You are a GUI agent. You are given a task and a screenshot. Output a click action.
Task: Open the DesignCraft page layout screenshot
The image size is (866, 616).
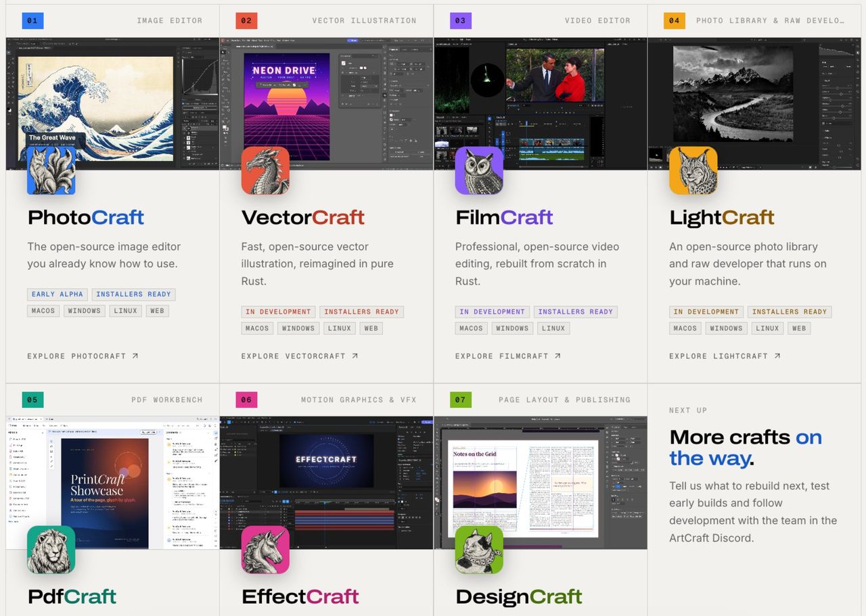pos(541,483)
